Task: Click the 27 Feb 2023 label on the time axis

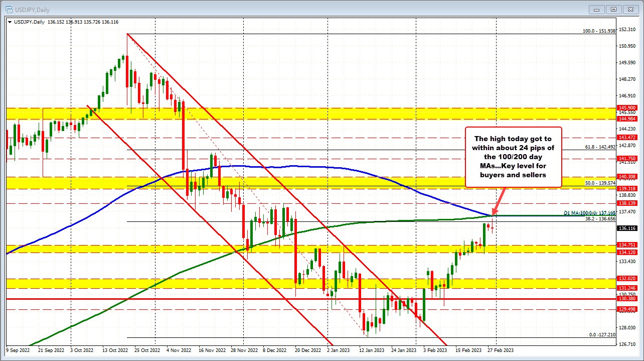Action: pos(501,350)
